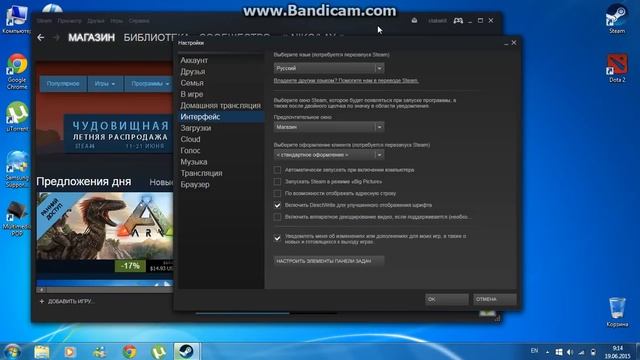Open the people app taskbar icon
640x360 pixels.
tap(99, 351)
